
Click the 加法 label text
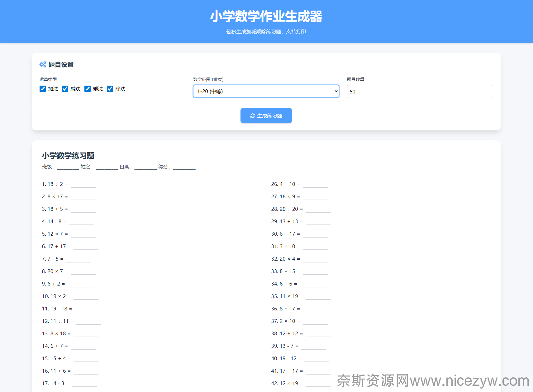click(53, 89)
